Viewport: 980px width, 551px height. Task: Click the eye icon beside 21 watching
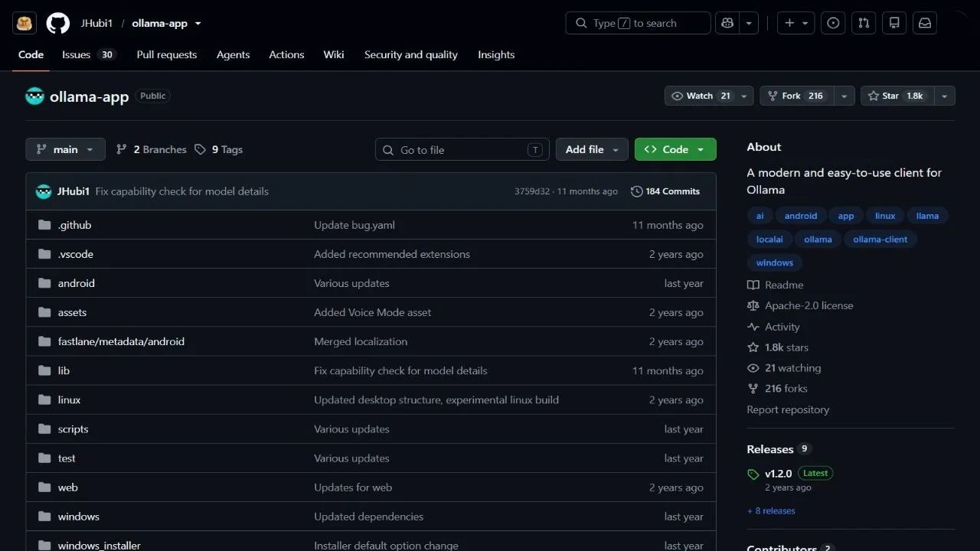tap(753, 368)
